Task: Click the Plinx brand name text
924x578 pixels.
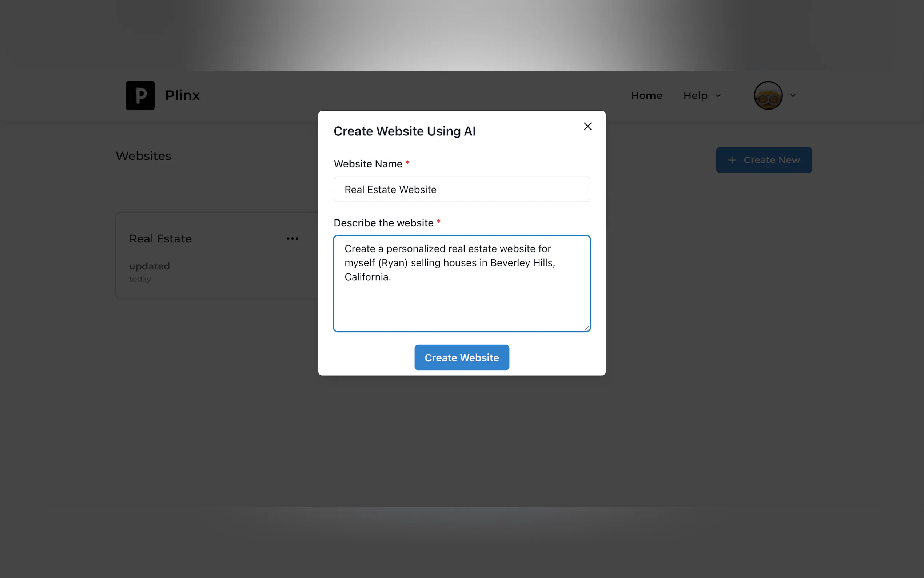Action: click(182, 95)
